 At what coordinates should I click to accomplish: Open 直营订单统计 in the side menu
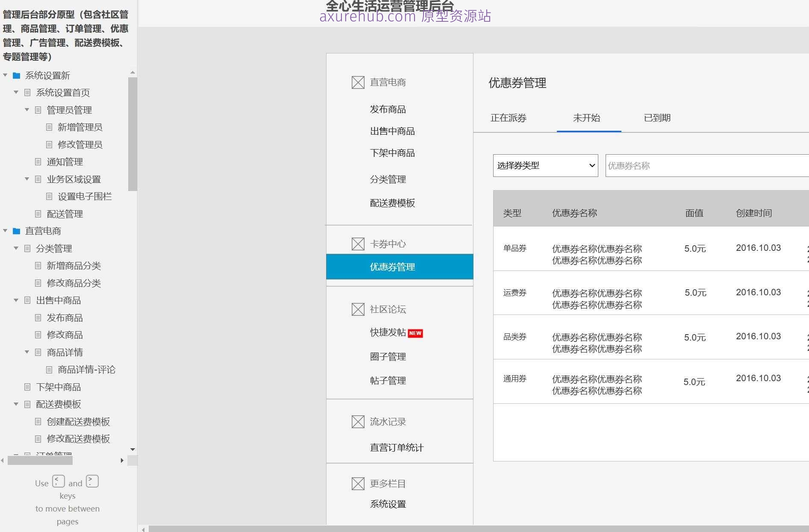pyautogui.click(x=397, y=448)
